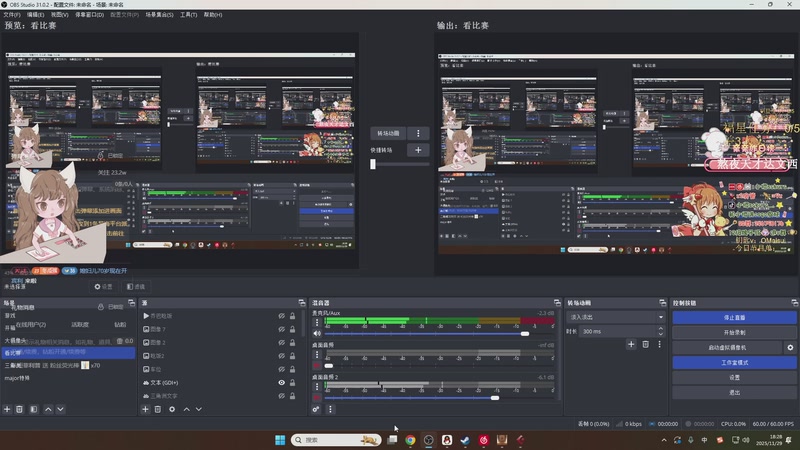Add quick transition with plus button
The height and width of the screenshot is (450, 800).
tap(418, 150)
